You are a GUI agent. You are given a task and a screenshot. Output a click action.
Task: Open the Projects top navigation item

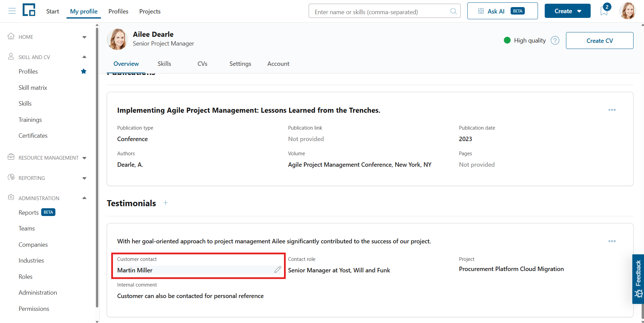tap(150, 11)
